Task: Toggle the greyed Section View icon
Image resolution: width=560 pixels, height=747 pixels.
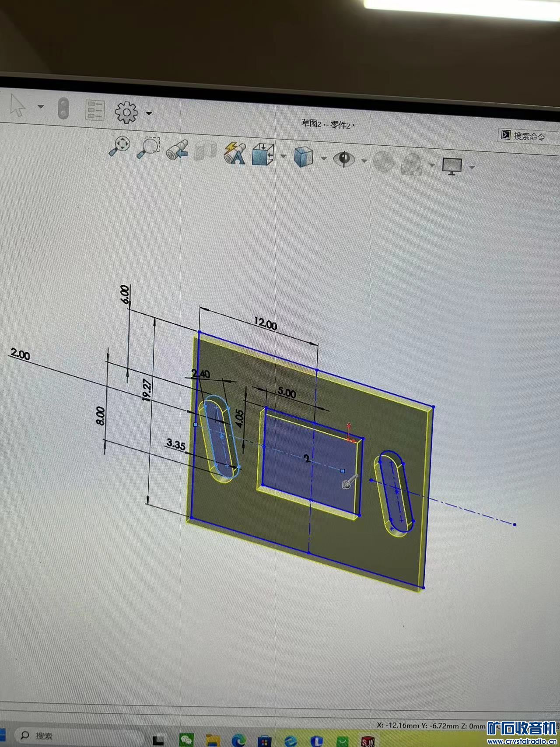Action: [x=206, y=151]
